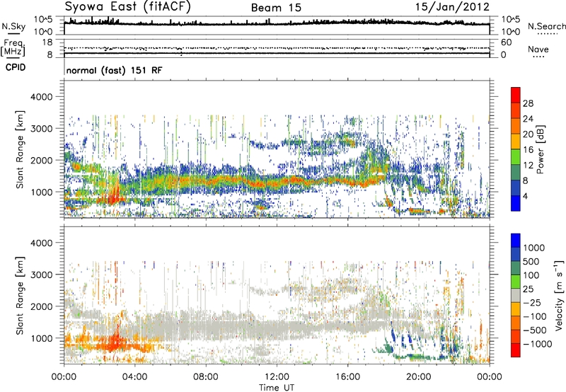Click the '08:00' time axis tick label

(206, 377)
